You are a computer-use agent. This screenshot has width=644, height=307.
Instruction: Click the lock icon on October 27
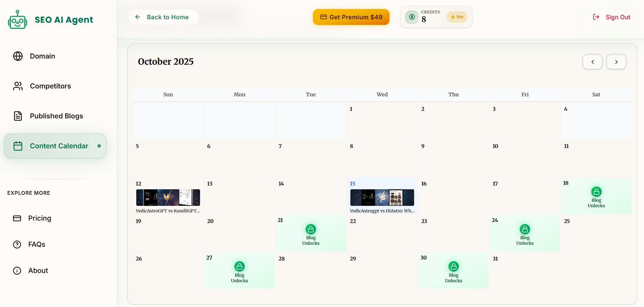coord(240,267)
